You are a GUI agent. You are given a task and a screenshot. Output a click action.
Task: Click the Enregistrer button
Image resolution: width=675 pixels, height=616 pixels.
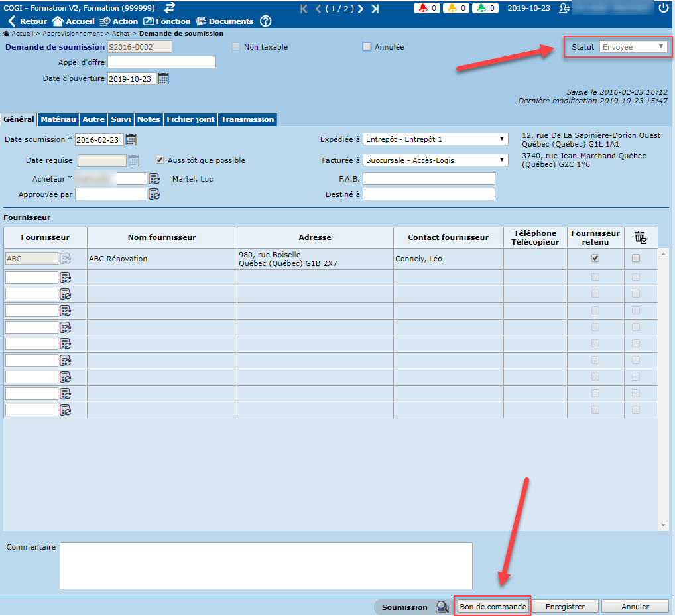(x=566, y=607)
